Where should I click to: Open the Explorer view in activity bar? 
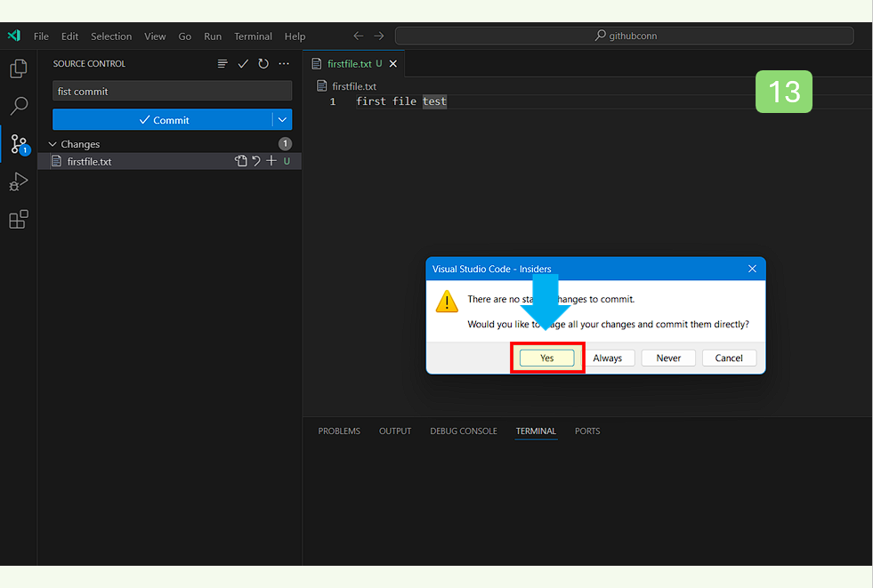19,69
